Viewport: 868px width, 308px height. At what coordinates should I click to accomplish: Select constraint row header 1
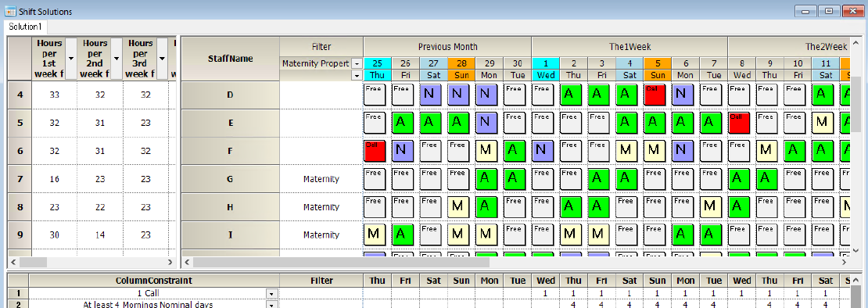pyautogui.click(x=18, y=294)
